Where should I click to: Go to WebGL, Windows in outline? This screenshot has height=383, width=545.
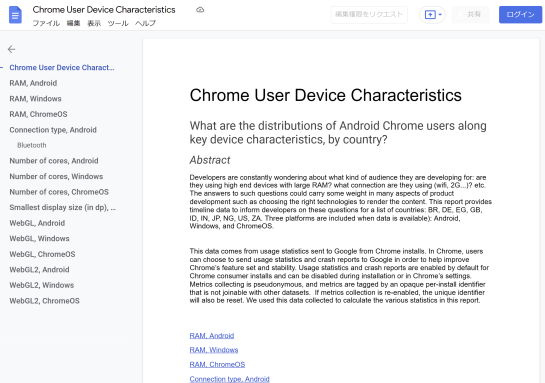[39, 238]
